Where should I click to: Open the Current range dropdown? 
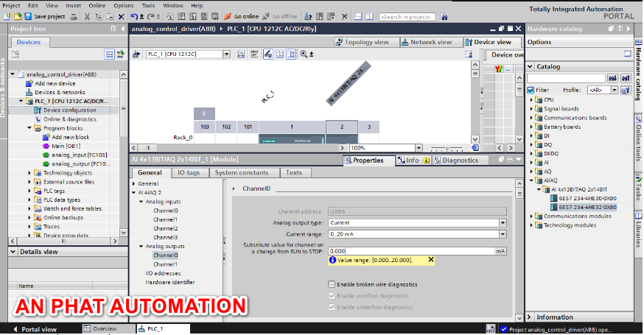[x=503, y=233]
